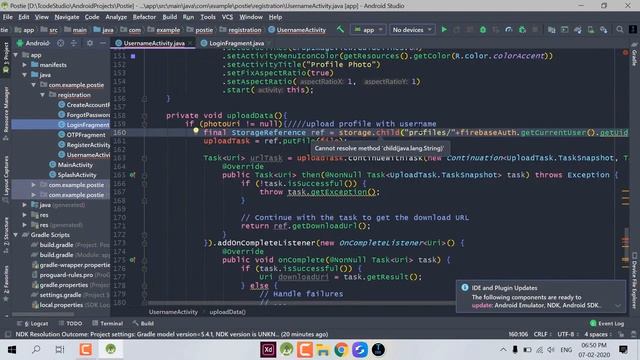
Task: Open File Explorer from the taskbar
Action: 323,350
